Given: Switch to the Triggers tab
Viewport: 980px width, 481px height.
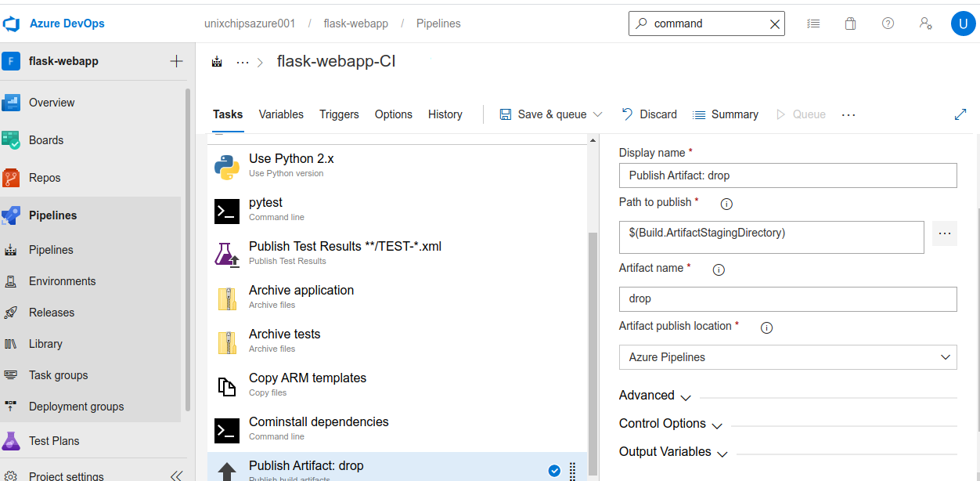Looking at the screenshot, I should point(339,114).
